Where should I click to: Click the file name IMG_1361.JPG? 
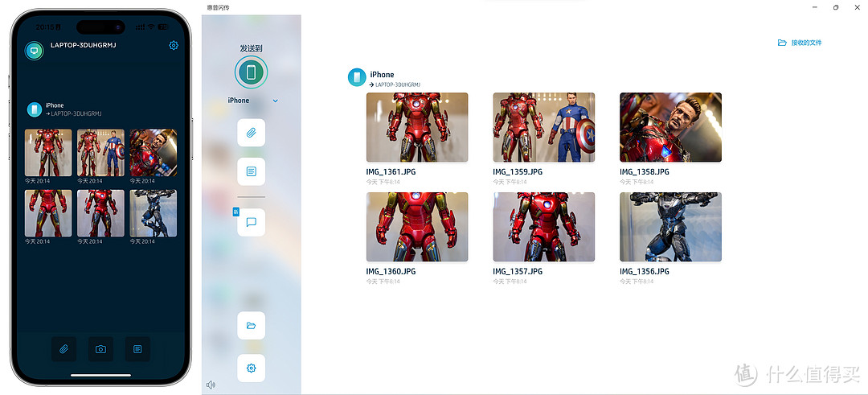391,171
